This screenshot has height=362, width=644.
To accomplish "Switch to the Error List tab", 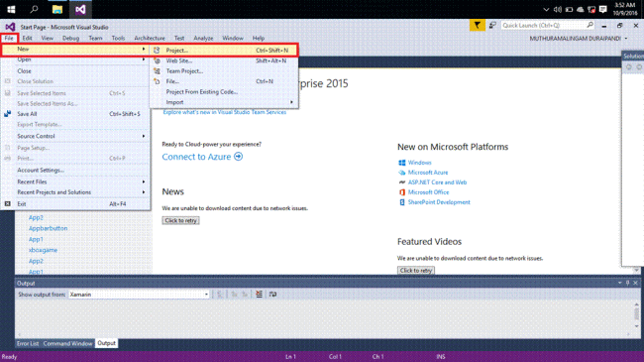I will pos(28,343).
